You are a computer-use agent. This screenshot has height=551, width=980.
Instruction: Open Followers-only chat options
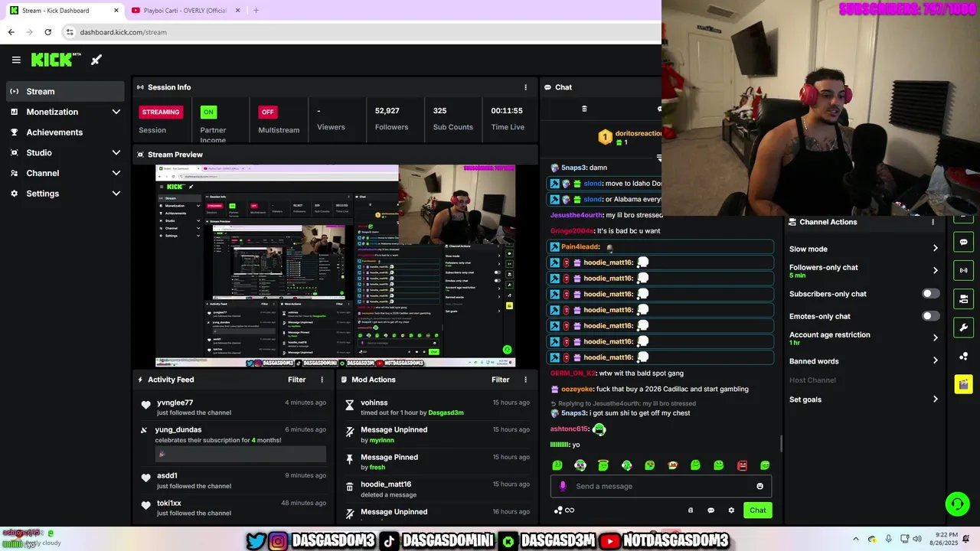[864, 271]
